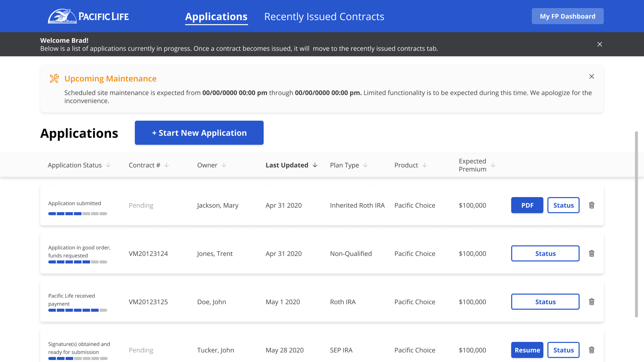Click the vertical scrollbar on the right

pyautogui.click(x=636, y=224)
